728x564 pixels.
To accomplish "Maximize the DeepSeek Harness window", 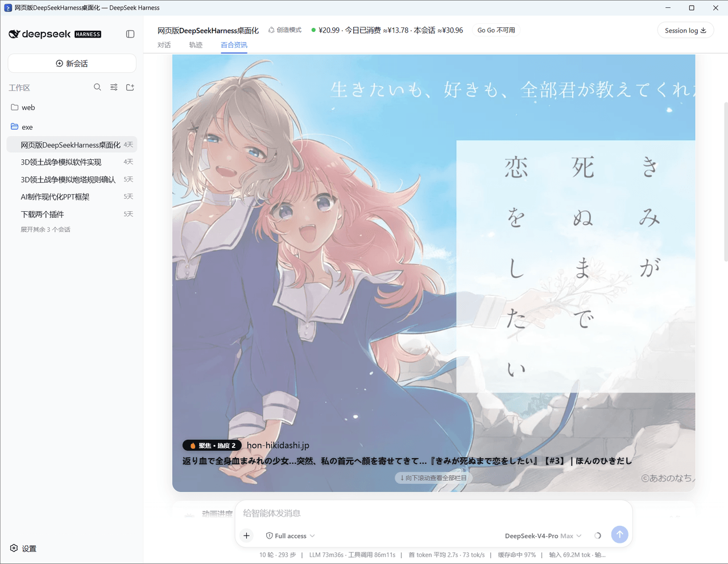I will click(x=692, y=8).
